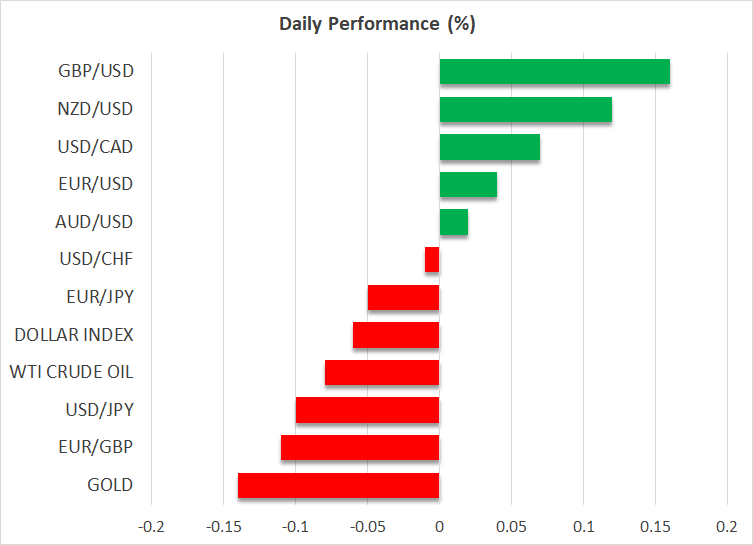Click the GBP/USD category label text
Screen dimensions: 753x545
point(96,72)
